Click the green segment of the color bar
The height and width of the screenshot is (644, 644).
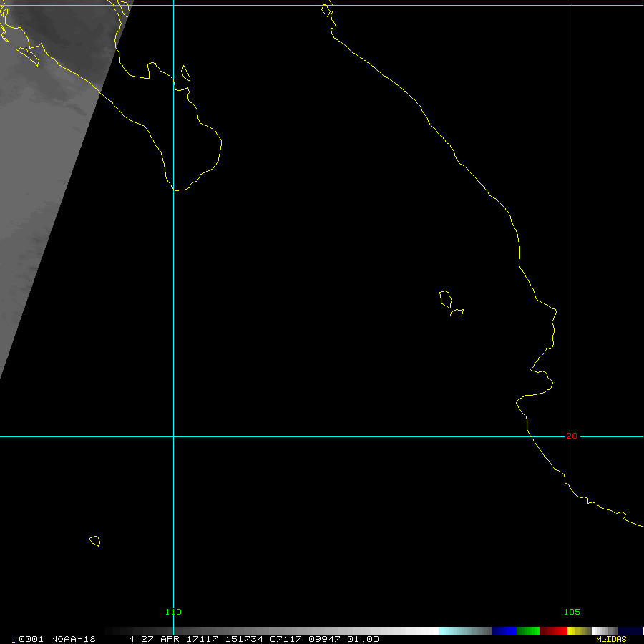pos(527,631)
